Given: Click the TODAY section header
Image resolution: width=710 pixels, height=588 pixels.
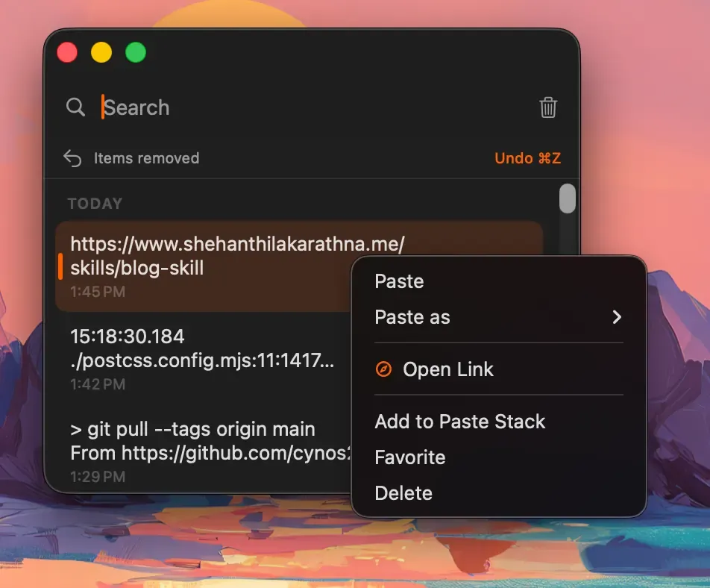Looking at the screenshot, I should point(95,204).
